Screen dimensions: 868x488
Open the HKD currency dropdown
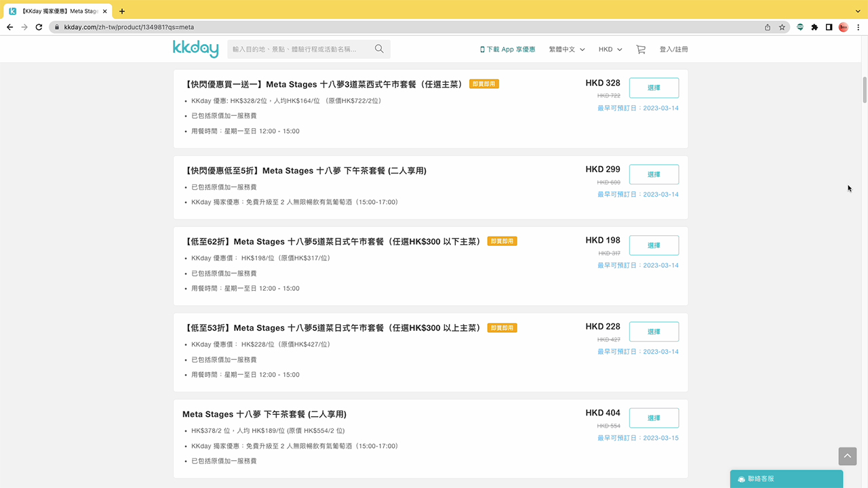point(610,49)
